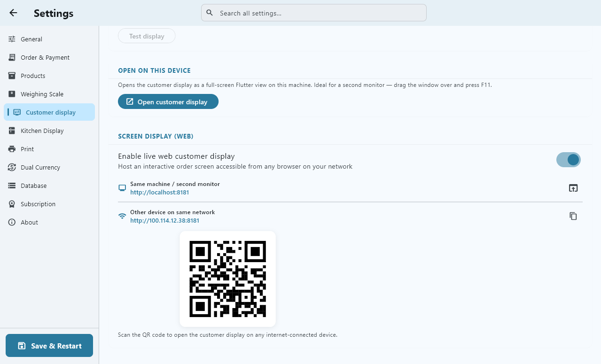Click the Subscription badge icon
601x364 pixels.
[x=12, y=204]
